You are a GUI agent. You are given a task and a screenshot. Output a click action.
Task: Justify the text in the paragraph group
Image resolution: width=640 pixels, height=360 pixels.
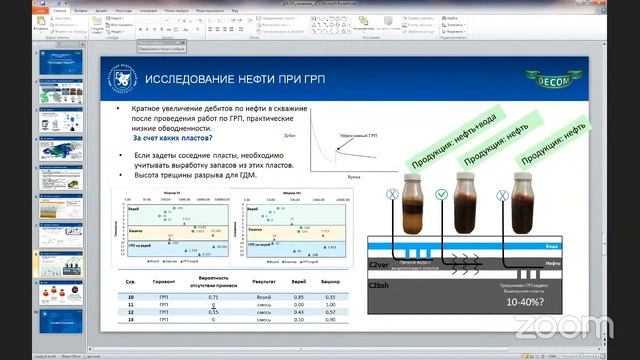pyautogui.click(x=232, y=29)
